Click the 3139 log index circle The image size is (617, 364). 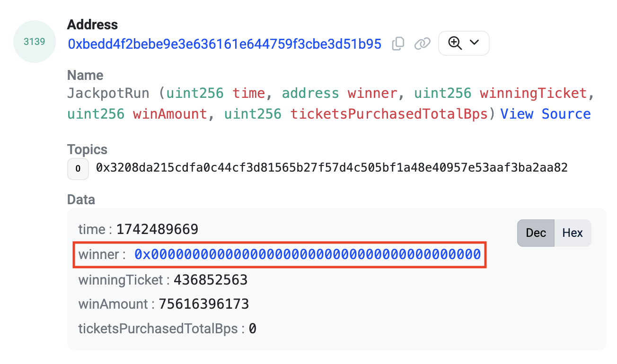click(x=35, y=42)
